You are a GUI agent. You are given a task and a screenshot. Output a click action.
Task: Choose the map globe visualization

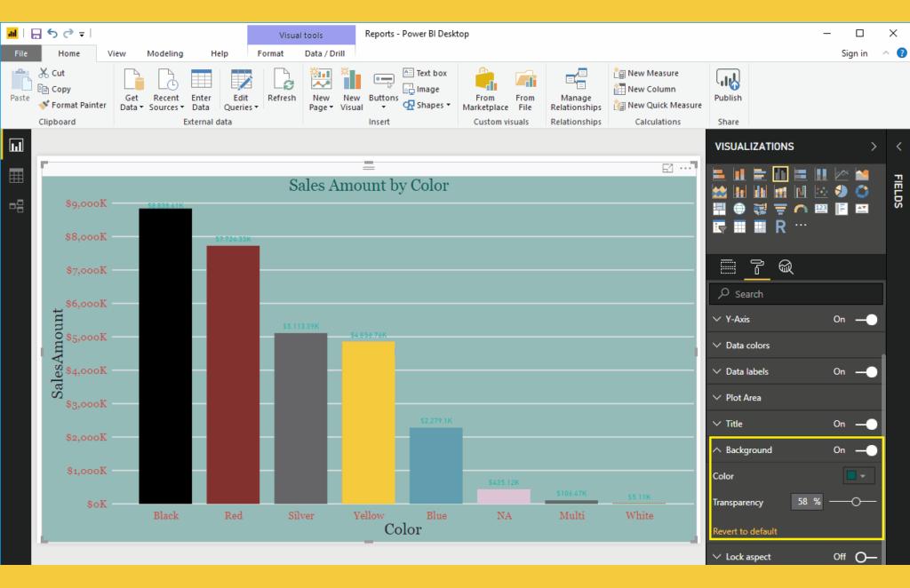click(x=739, y=209)
